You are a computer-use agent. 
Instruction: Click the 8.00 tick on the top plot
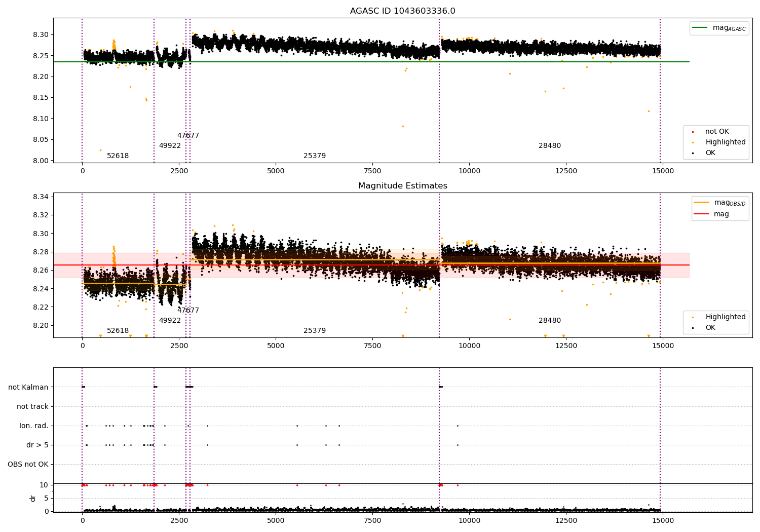(41, 161)
